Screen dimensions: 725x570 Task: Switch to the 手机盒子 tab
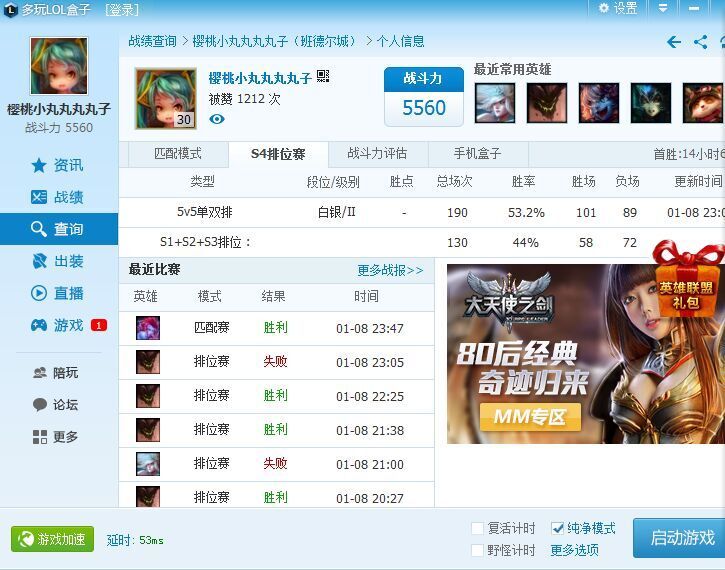[x=478, y=154]
